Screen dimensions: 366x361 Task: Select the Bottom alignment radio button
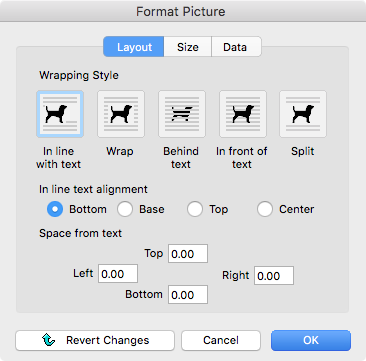coord(55,209)
